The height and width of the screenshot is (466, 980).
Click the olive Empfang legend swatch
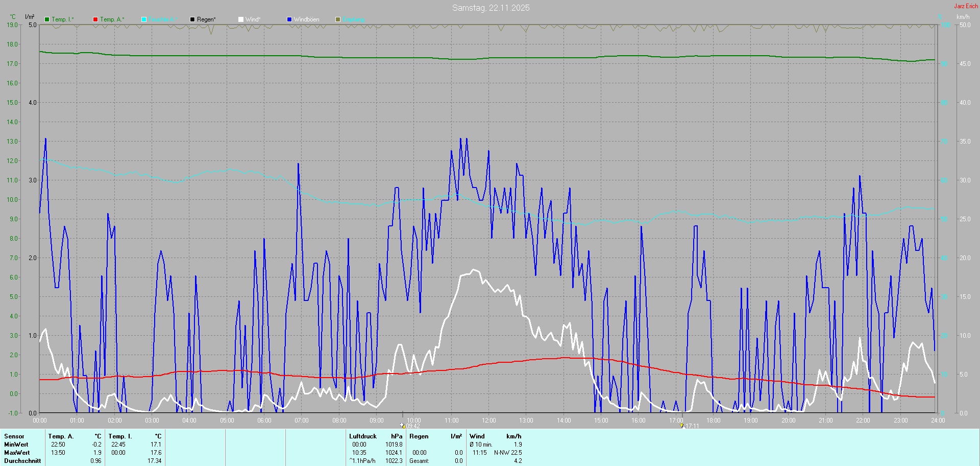pos(338,19)
